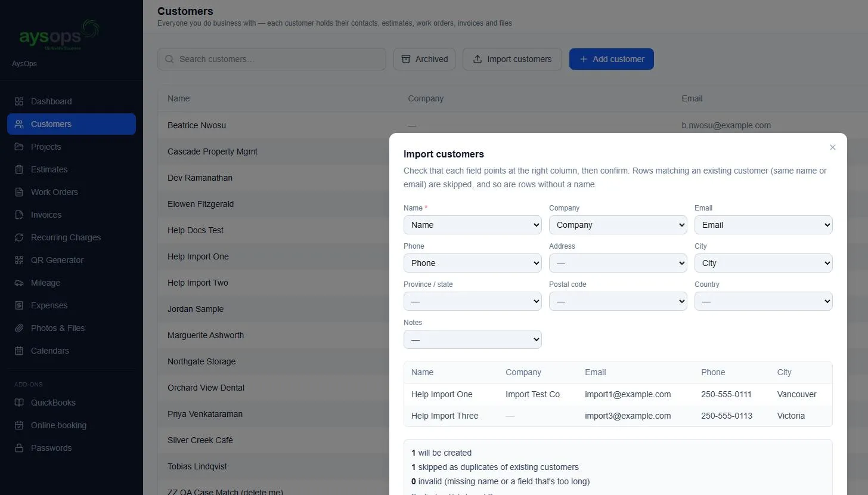Image resolution: width=868 pixels, height=495 pixels.
Task: Click the QR Generator code icon
Action: pyautogui.click(x=19, y=260)
